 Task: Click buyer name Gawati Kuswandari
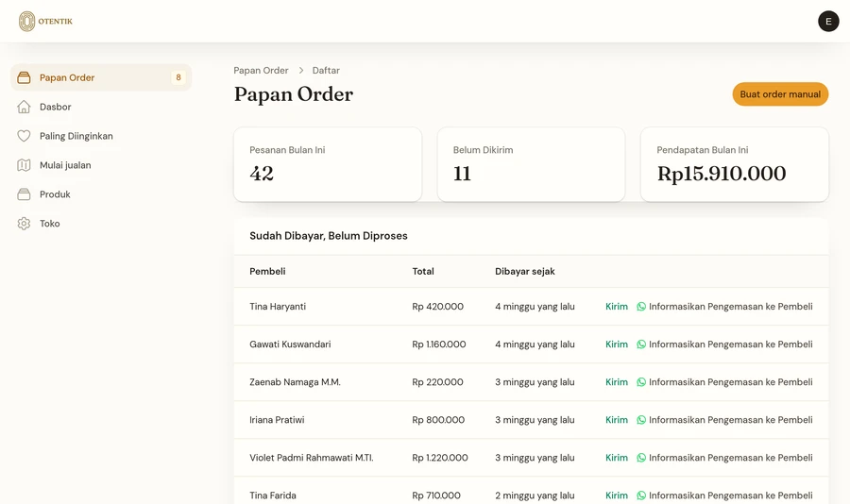[x=290, y=344]
